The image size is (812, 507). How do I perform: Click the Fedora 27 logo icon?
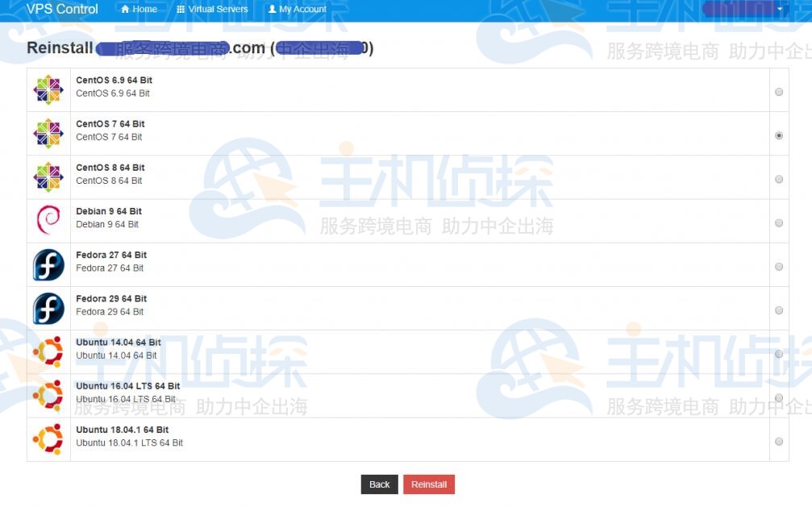click(48, 264)
